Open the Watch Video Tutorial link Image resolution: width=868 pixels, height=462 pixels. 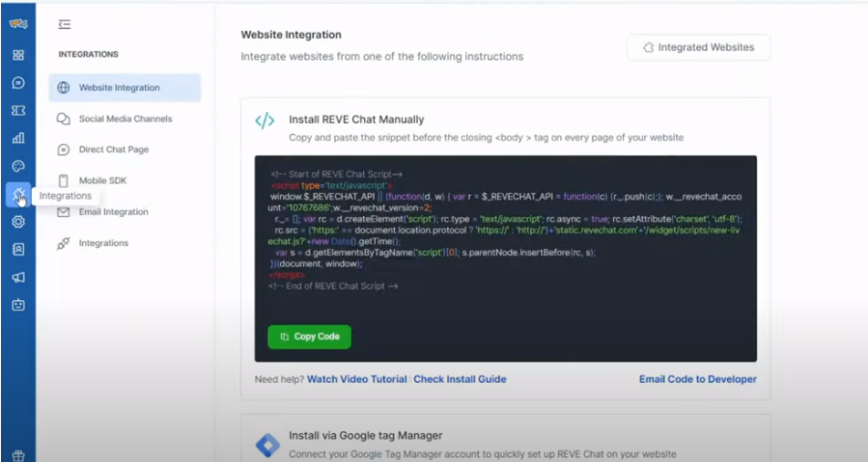[357, 379]
